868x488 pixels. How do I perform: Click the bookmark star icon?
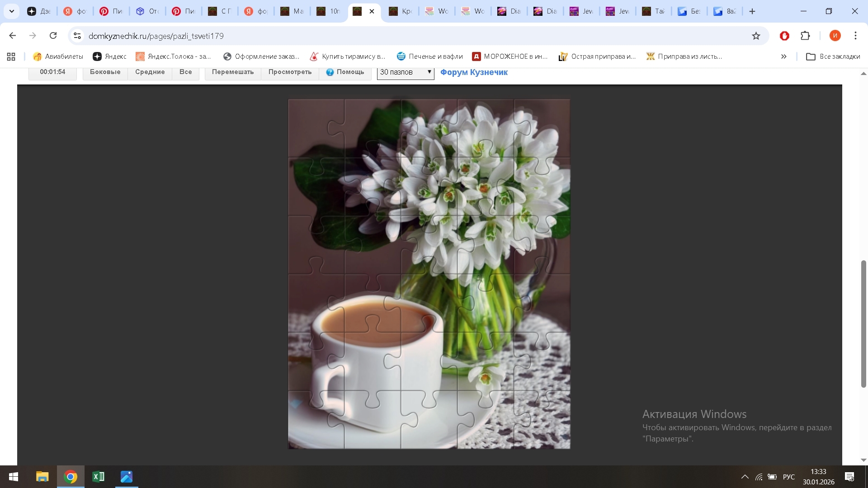756,36
